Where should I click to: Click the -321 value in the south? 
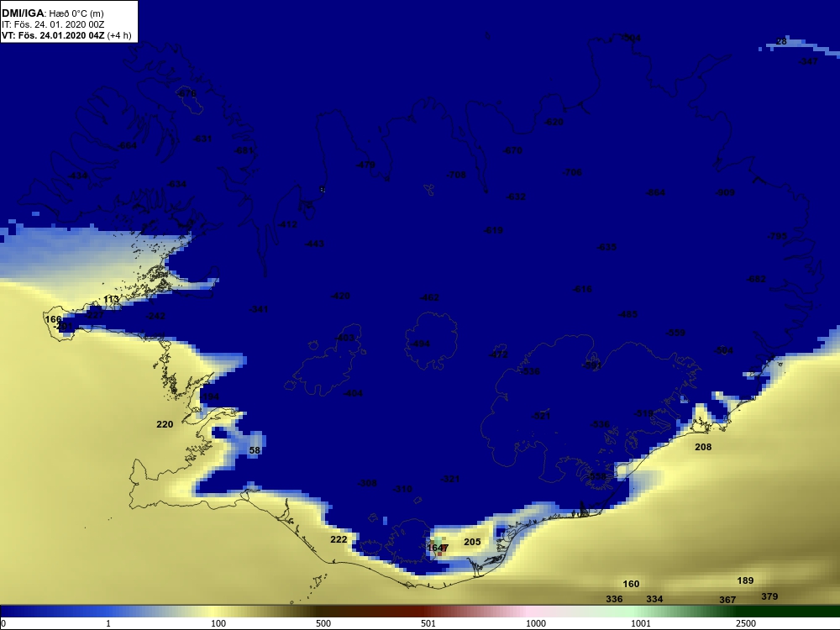click(x=449, y=479)
